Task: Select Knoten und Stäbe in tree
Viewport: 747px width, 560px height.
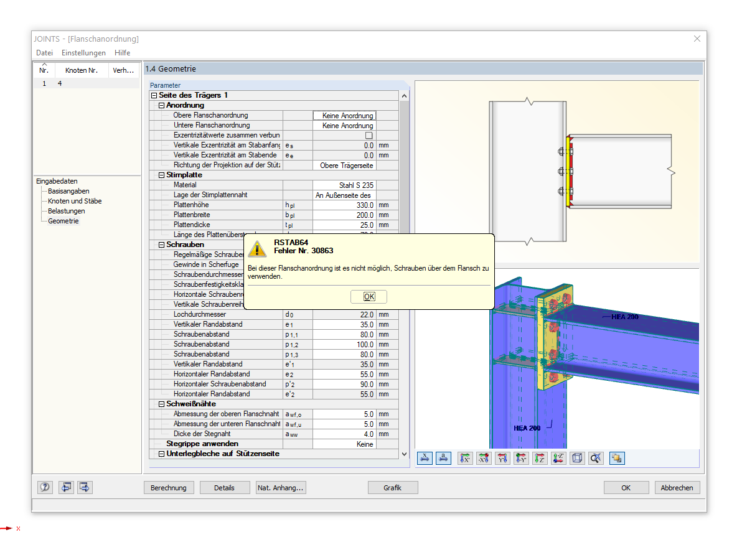Action: coord(75,201)
